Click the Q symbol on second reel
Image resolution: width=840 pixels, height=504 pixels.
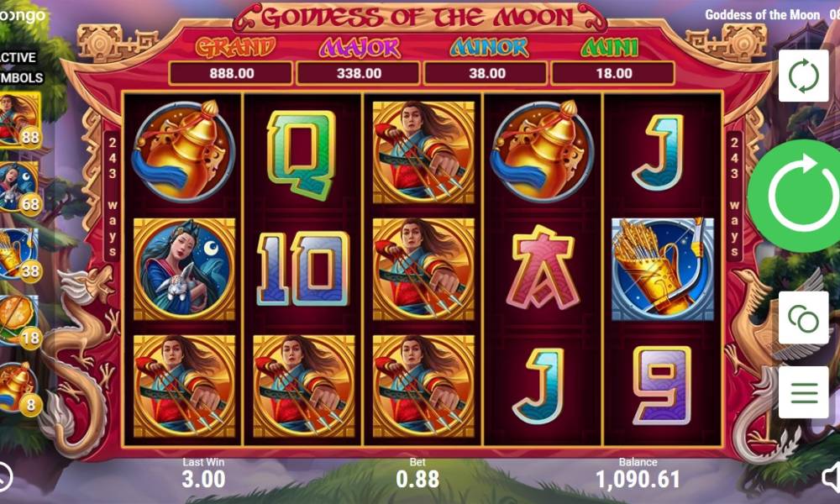[x=302, y=155]
